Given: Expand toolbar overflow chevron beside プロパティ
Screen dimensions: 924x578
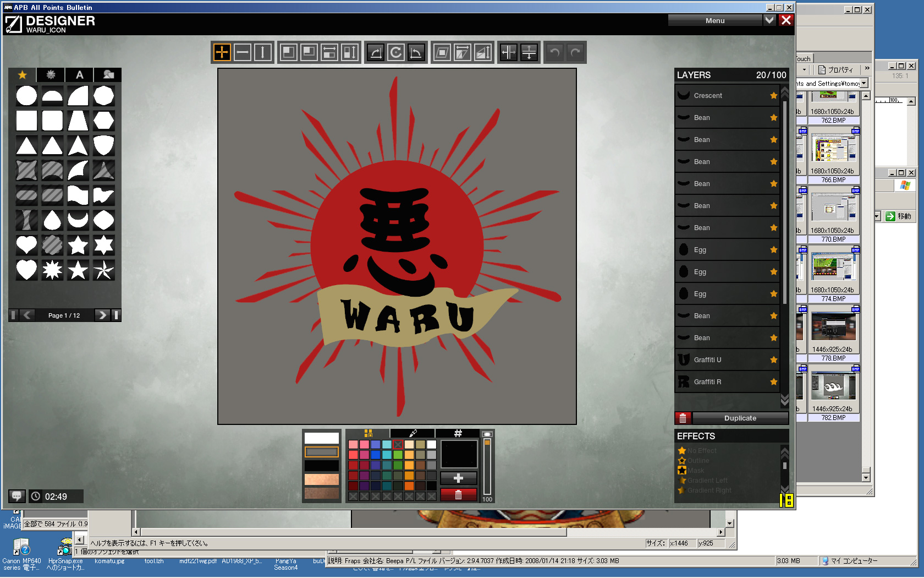Looking at the screenshot, I should [x=867, y=69].
